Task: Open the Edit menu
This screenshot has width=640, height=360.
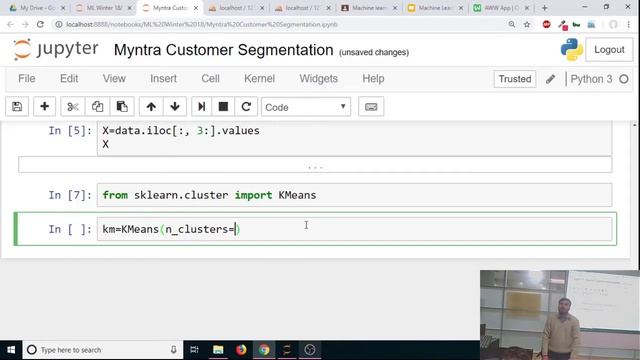Action: click(69, 79)
